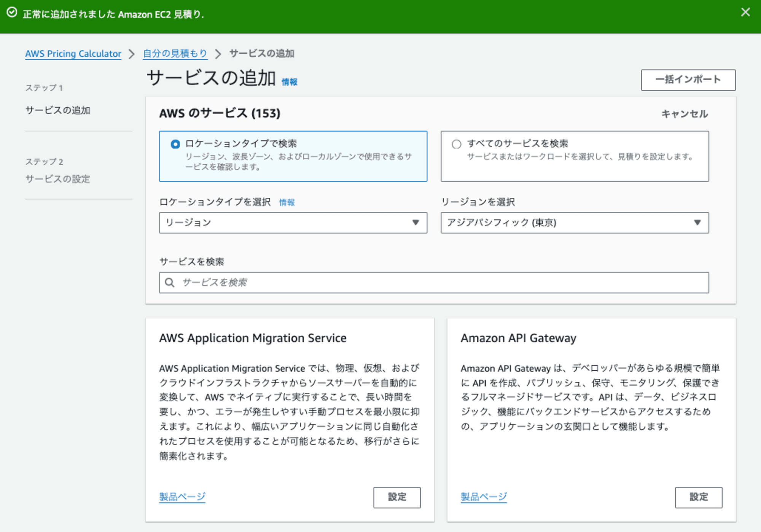The height and width of the screenshot is (532, 761).
Task: Click キャンセル in the AWS services panel
Action: point(685,114)
